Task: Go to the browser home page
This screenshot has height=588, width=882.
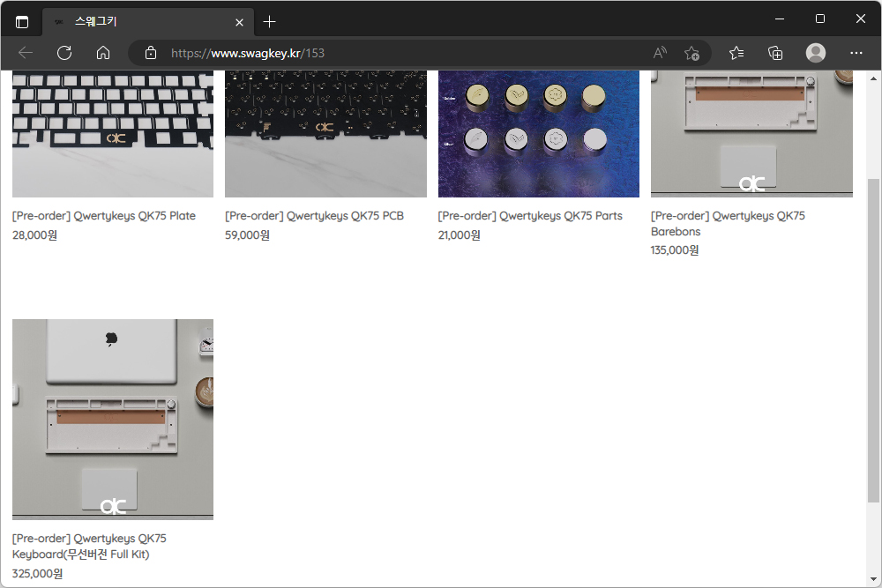Action: point(103,53)
